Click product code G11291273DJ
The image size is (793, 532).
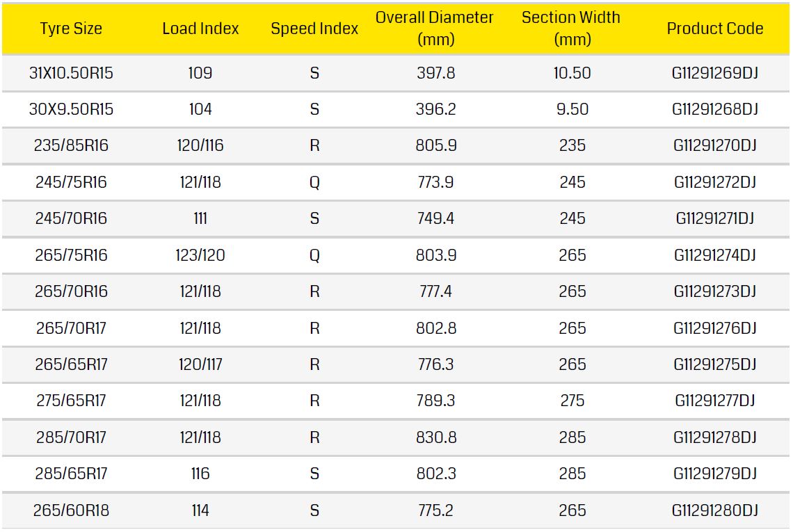tap(714, 291)
